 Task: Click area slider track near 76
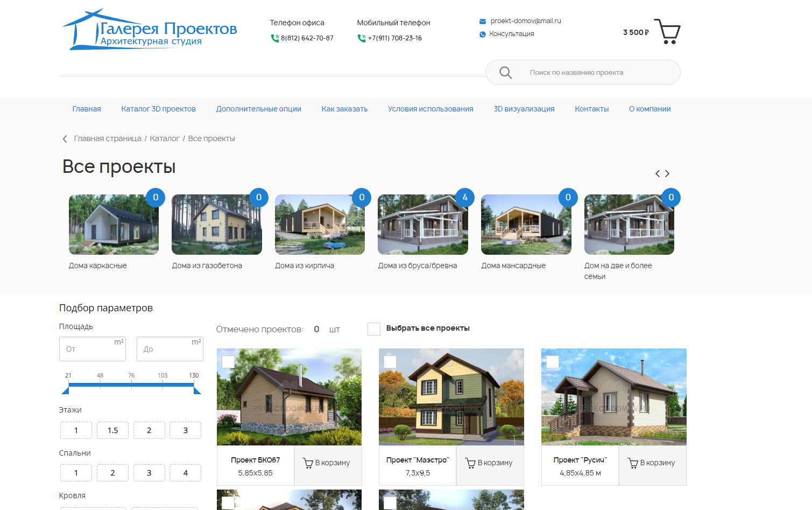point(131,385)
